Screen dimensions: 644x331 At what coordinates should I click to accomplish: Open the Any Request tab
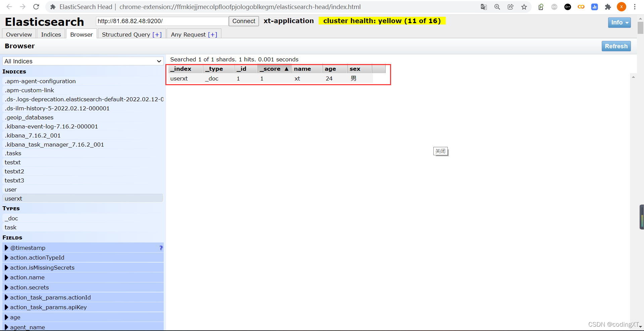(x=194, y=34)
